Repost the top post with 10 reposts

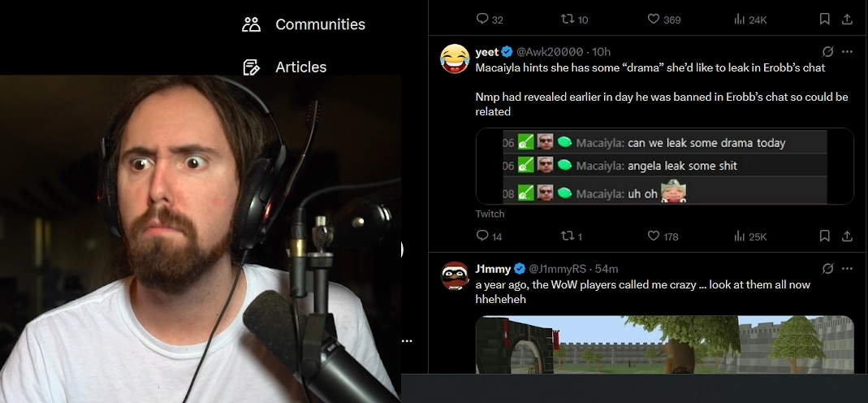click(x=574, y=19)
